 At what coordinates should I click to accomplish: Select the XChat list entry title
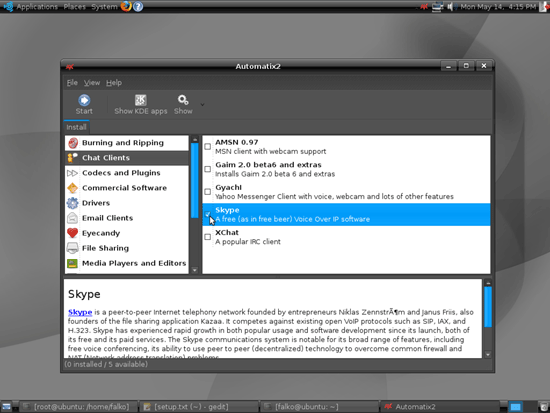(x=227, y=232)
